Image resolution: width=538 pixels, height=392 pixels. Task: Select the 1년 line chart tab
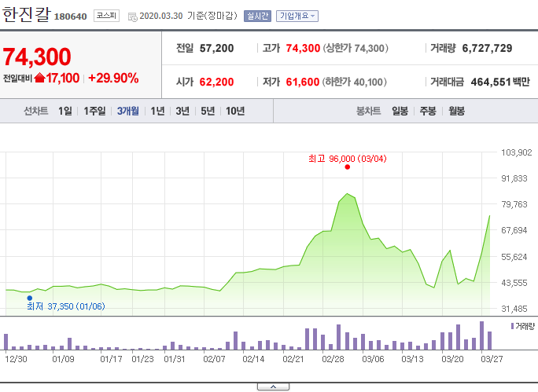pos(157,111)
